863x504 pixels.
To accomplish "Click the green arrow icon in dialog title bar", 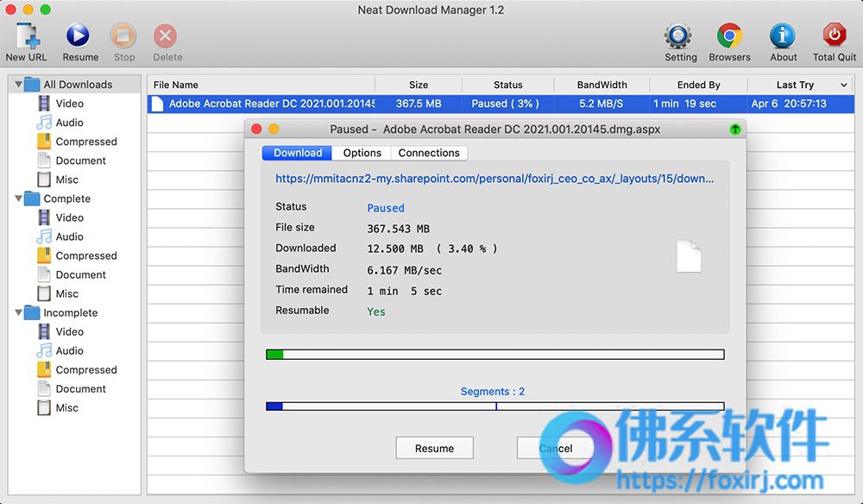I will 734,129.
